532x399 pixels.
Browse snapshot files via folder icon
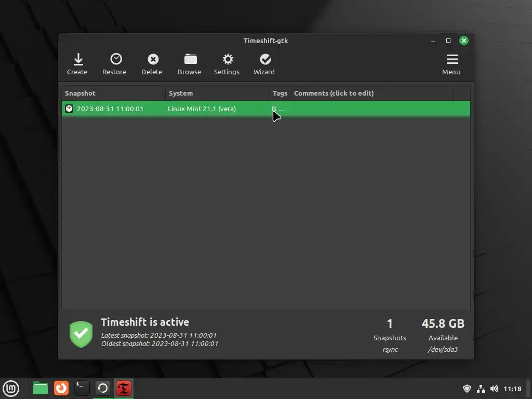(x=189, y=64)
